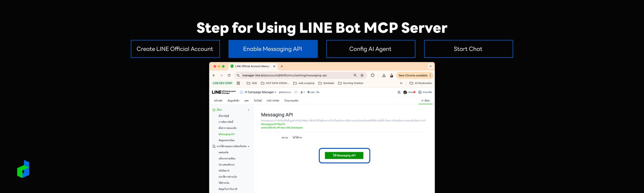Select การจัดการสิทธิ์ in the sidebar
Viewport: 644px width, 193px height.
coord(226,122)
